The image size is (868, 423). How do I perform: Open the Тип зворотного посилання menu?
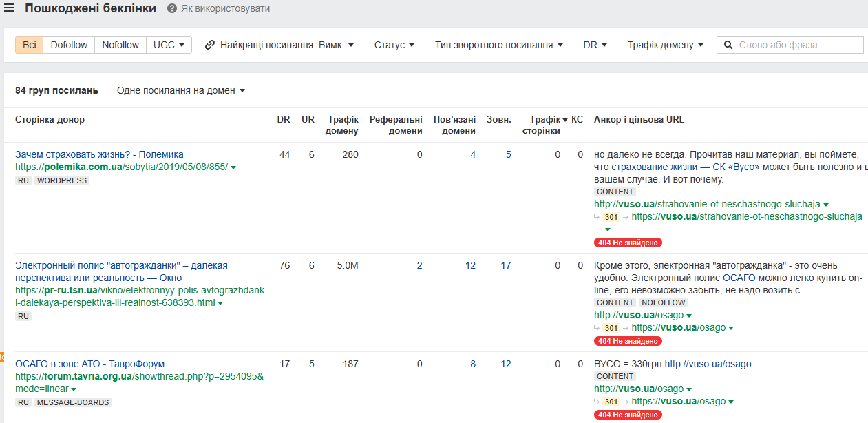(x=498, y=45)
